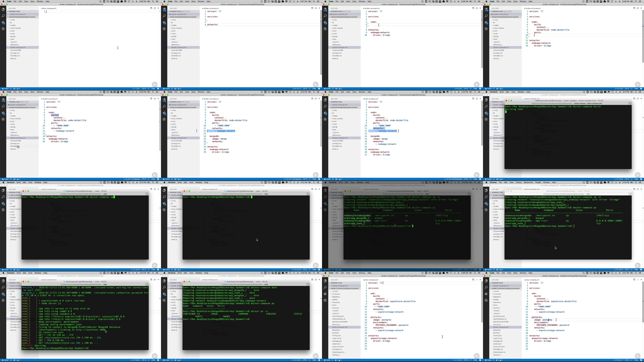The width and height of the screenshot is (644, 362).
Task: Click Ln 1, Col 1 in status bar
Action: (136, 89)
